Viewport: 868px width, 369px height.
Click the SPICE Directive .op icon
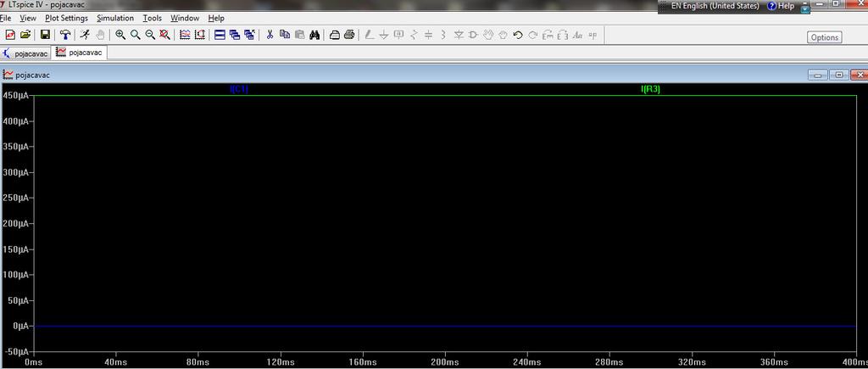coord(593,35)
